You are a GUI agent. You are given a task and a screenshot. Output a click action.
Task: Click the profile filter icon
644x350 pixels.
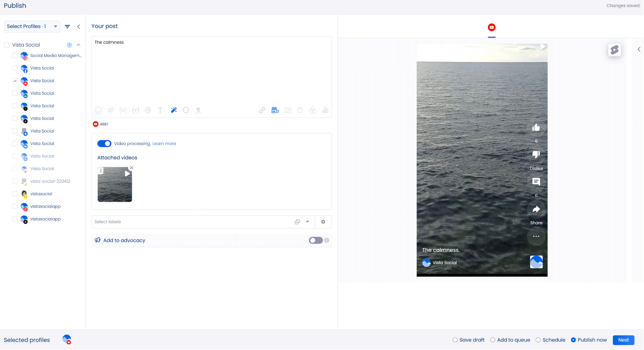tap(67, 27)
